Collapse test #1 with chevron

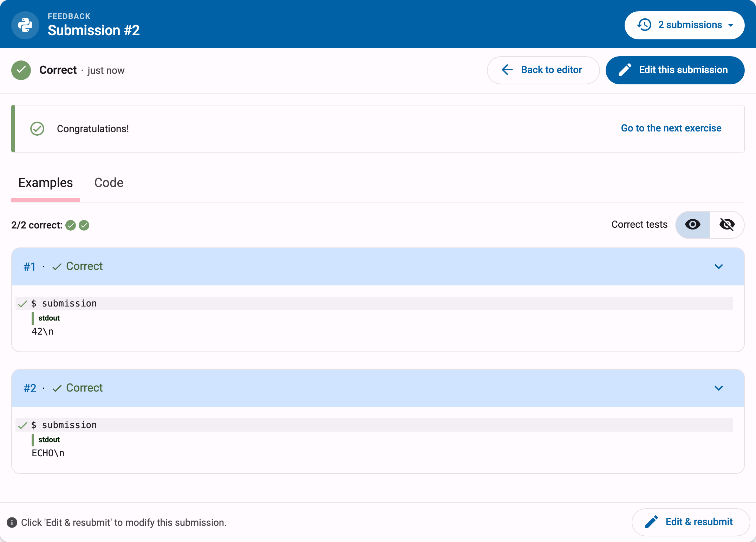click(x=719, y=266)
